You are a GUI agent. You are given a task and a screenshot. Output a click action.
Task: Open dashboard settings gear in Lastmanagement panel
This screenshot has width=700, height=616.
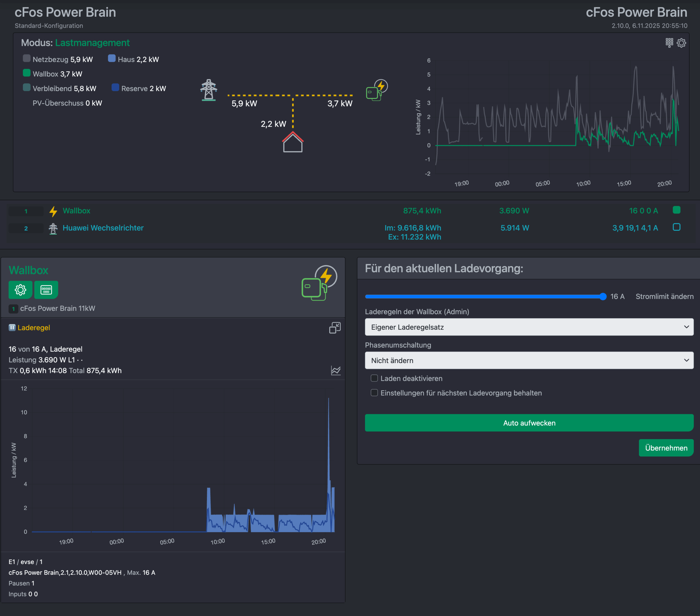[x=681, y=43]
